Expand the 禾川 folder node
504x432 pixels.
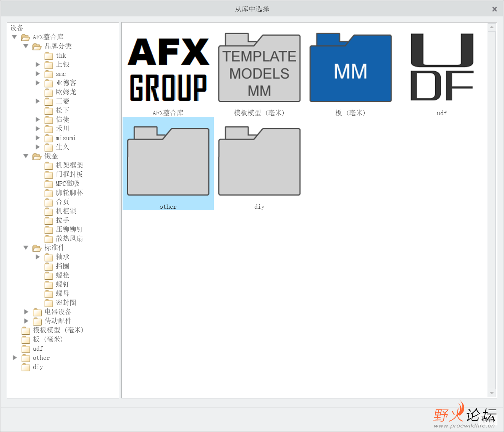tap(37, 129)
